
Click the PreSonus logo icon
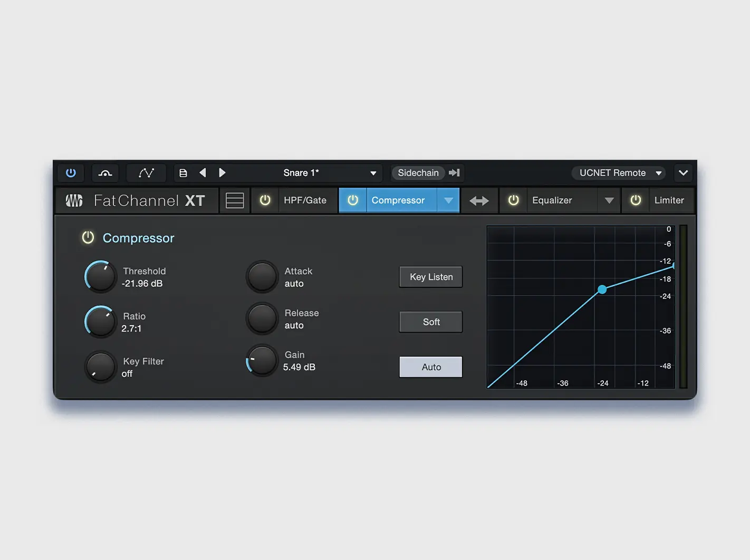pyautogui.click(x=73, y=200)
